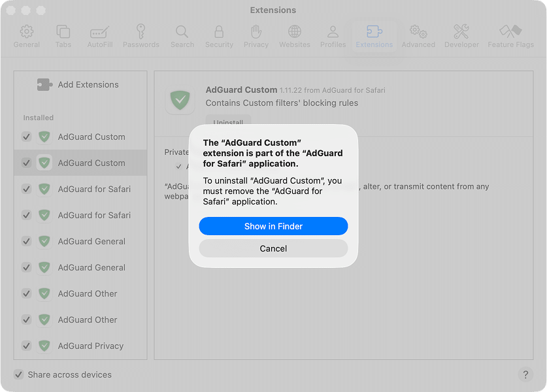
Task: Select the first AdGuard Other list item
Action: click(x=88, y=293)
